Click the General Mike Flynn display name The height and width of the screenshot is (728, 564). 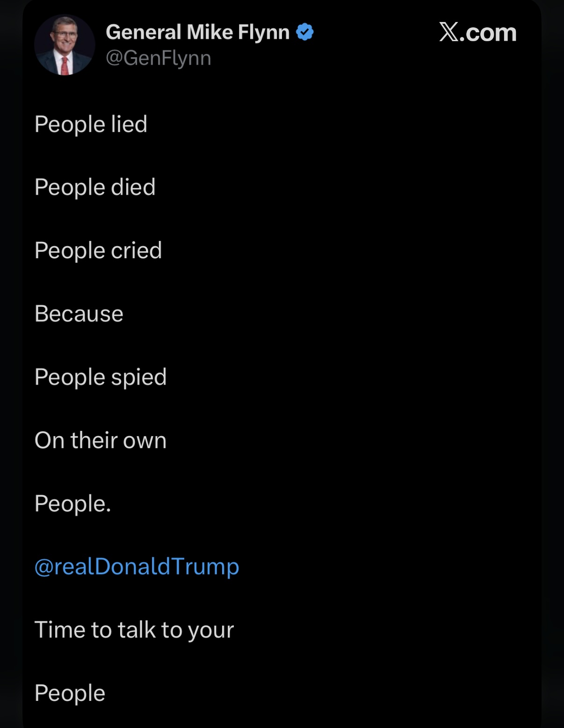[197, 32]
